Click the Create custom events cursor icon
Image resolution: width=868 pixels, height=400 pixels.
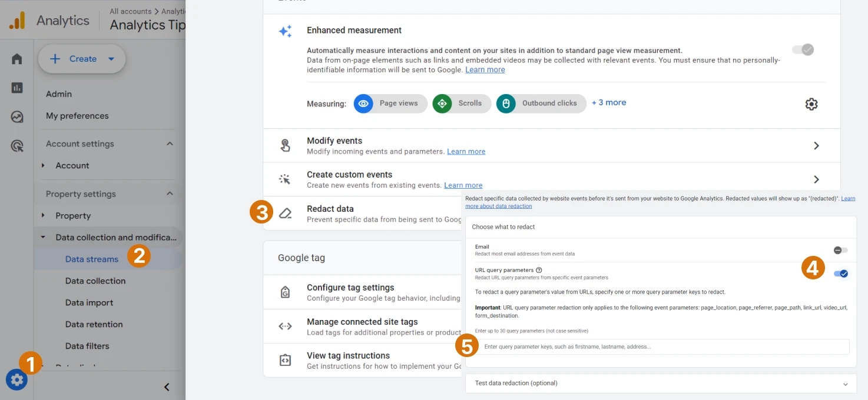click(285, 179)
